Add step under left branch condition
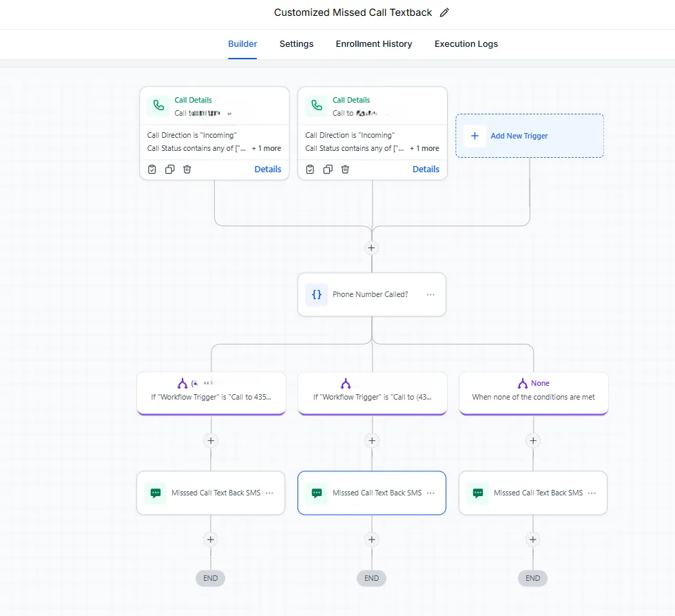Image resolution: width=675 pixels, height=616 pixels. click(x=211, y=441)
